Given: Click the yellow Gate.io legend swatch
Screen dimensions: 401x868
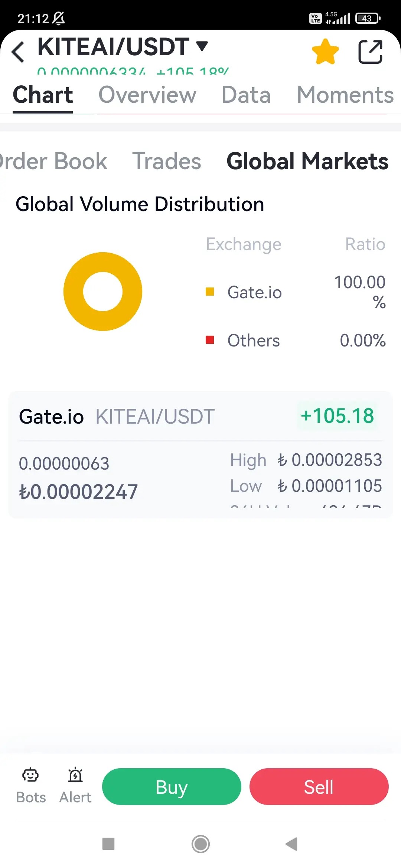Looking at the screenshot, I should 210,292.
